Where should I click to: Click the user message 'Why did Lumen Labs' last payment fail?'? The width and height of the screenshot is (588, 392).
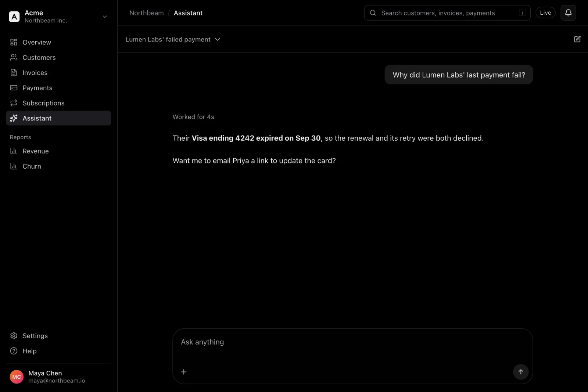point(459,75)
